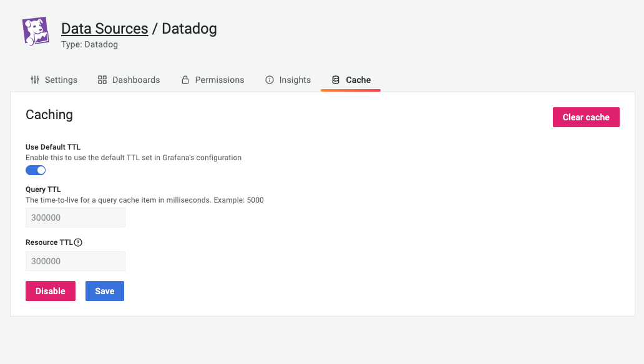The height and width of the screenshot is (364, 644).
Task: Click the grid icon beside Dashboards
Action: 102,80
